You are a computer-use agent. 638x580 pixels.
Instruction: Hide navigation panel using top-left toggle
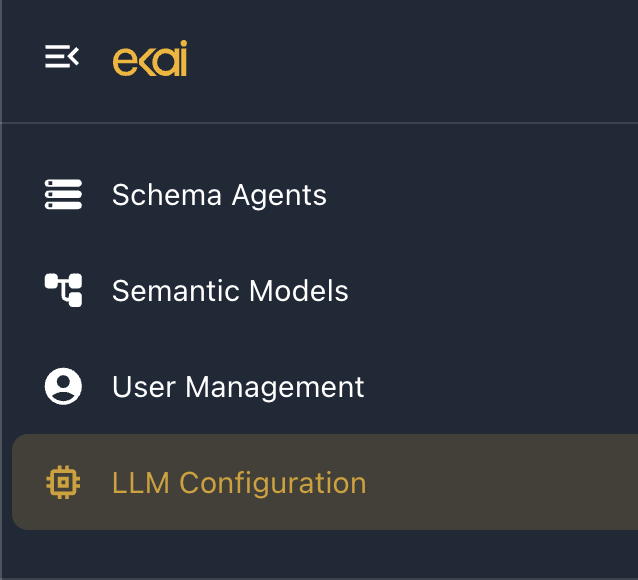[62, 57]
